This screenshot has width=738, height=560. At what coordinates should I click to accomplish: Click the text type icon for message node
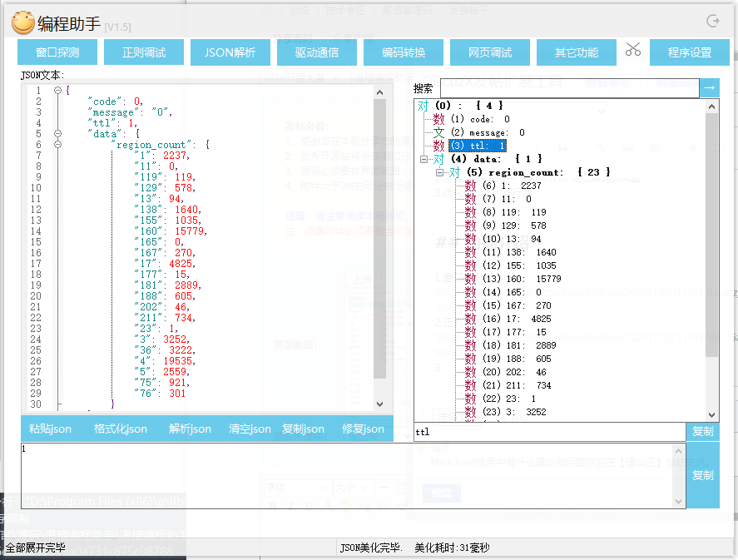438,132
